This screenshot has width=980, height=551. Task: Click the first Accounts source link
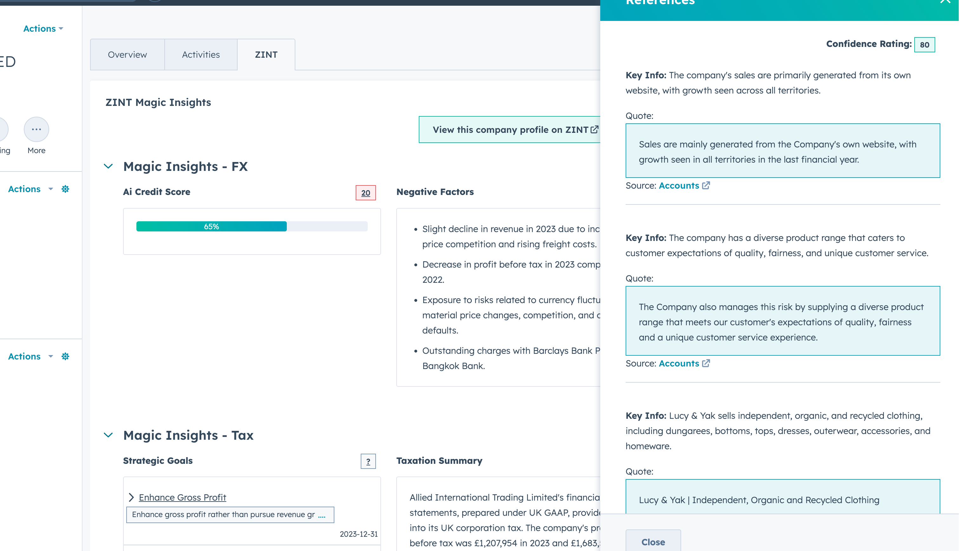click(679, 185)
